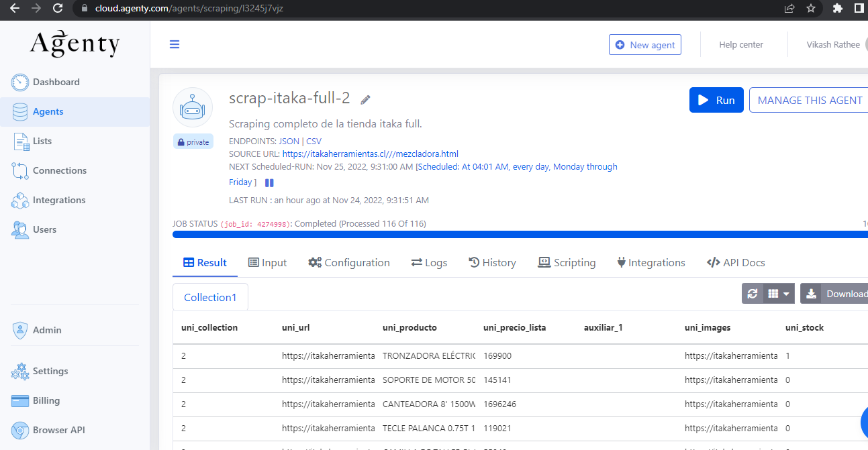Click the Users icon in the sidebar

(20, 230)
